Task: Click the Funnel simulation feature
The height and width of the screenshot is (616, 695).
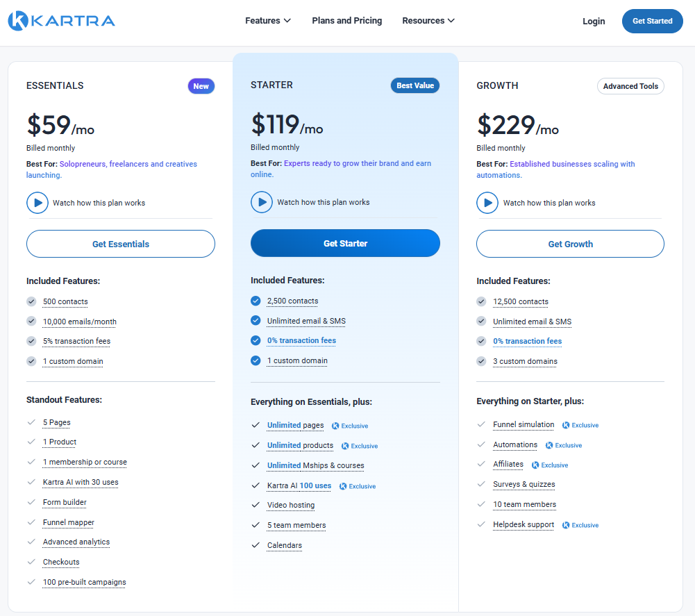Action: pos(524,424)
